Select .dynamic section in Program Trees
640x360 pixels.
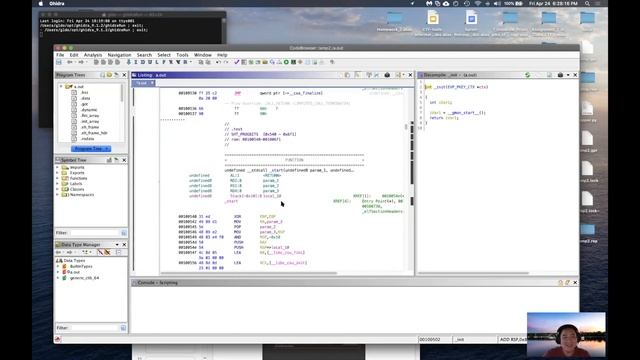point(89,110)
